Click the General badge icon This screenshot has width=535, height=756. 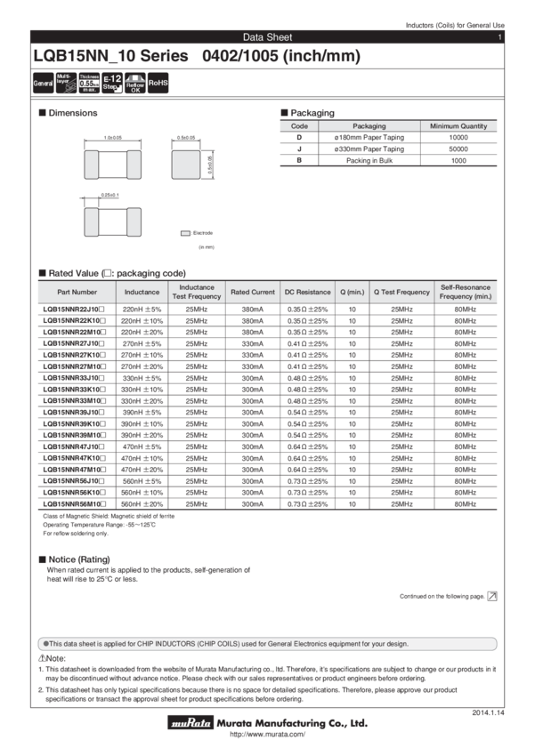click(x=43, y=83)
